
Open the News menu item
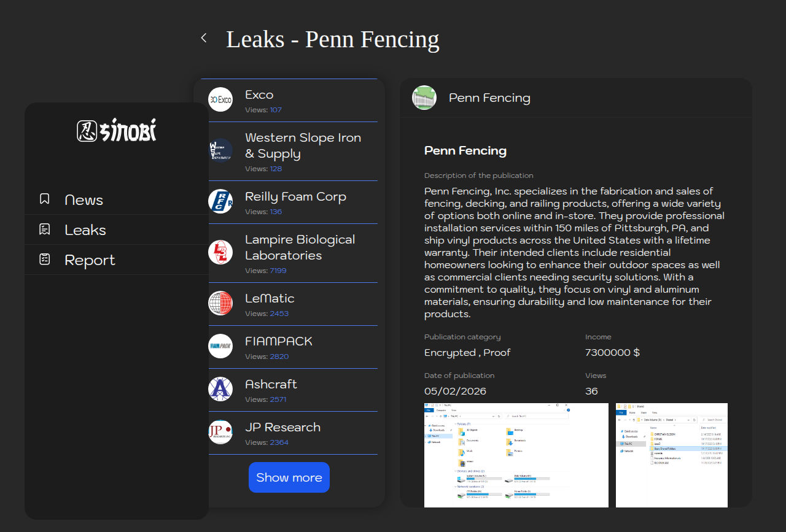click(84, 200)
